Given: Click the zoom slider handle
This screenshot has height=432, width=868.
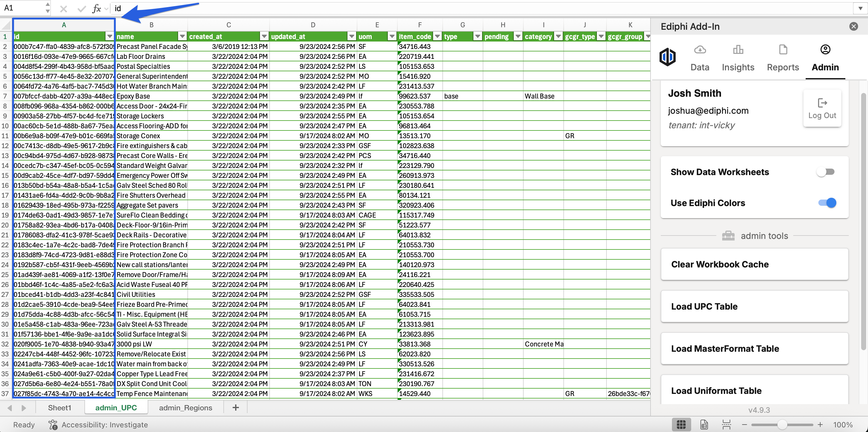Looking at the screenshot, I should point(782,425).
